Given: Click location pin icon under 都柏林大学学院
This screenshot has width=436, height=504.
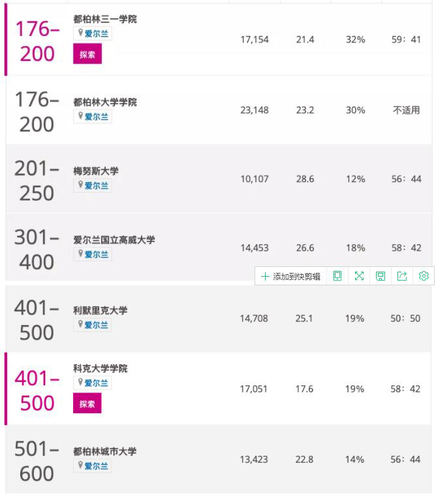Looking at the screenshot, I should click(81, 116).
